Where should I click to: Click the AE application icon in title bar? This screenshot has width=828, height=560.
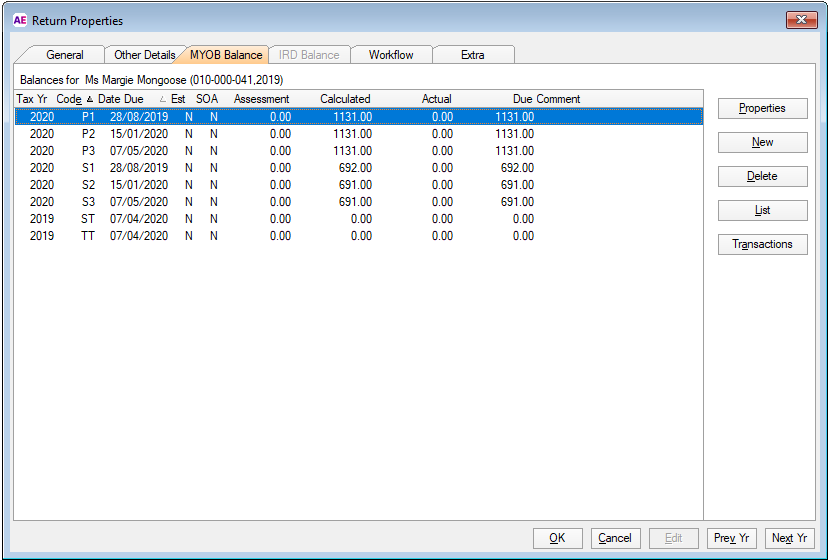pyautogui.click(x=19, y=20)
